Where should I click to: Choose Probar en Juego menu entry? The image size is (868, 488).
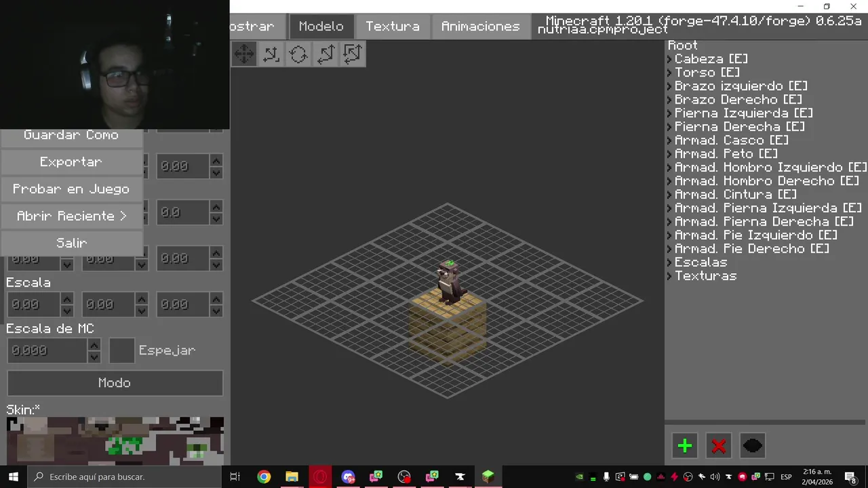point(71,188)
